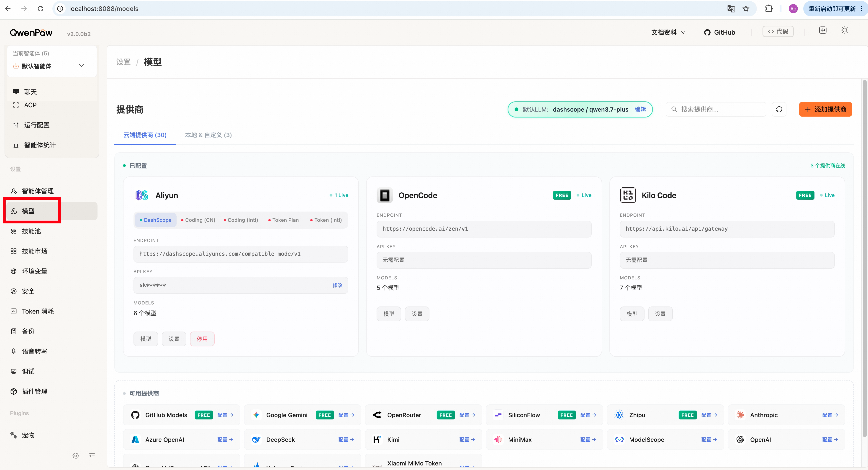Open OpenCode 模型 button

coord(389,314)
